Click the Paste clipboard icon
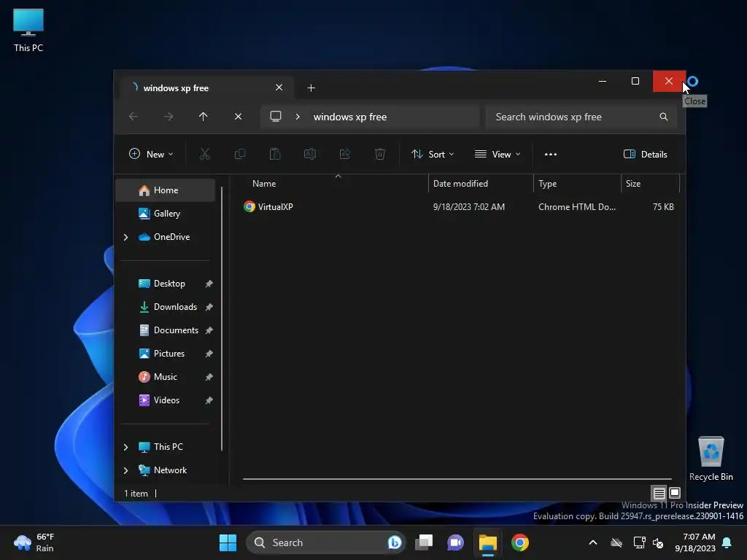Viewport: 747px width, 560px height. [x=275, y=154]
